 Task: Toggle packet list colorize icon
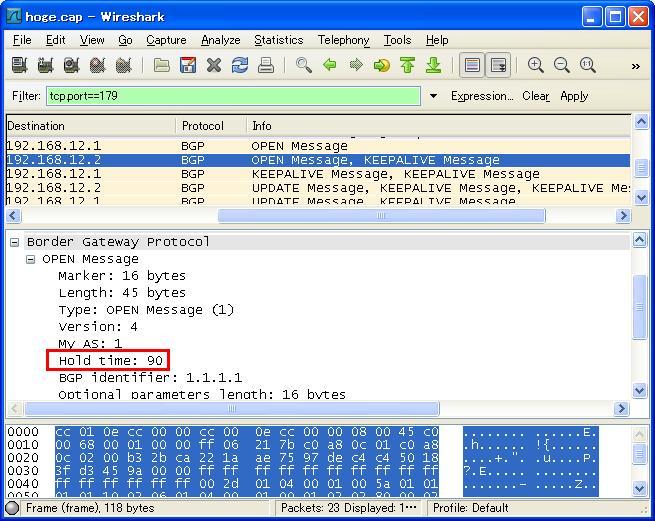coord(472,65)
